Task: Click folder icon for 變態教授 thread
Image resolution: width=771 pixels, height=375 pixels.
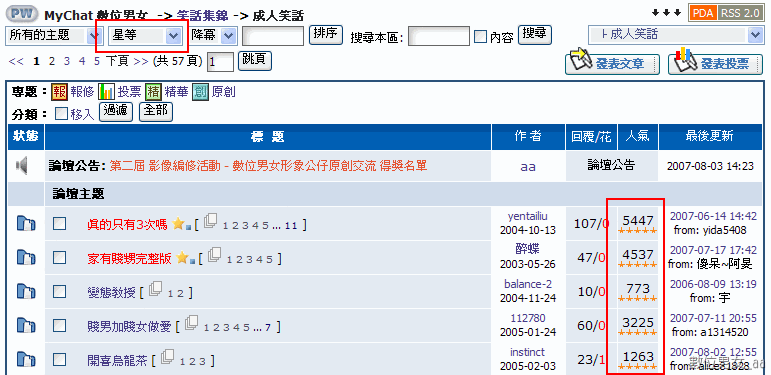Action: click(x=26, y=292)
